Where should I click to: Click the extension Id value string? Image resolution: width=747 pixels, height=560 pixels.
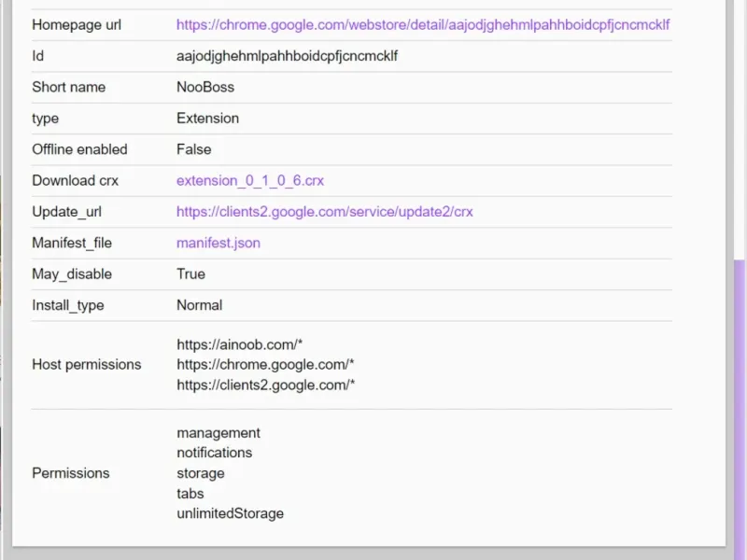288,56
